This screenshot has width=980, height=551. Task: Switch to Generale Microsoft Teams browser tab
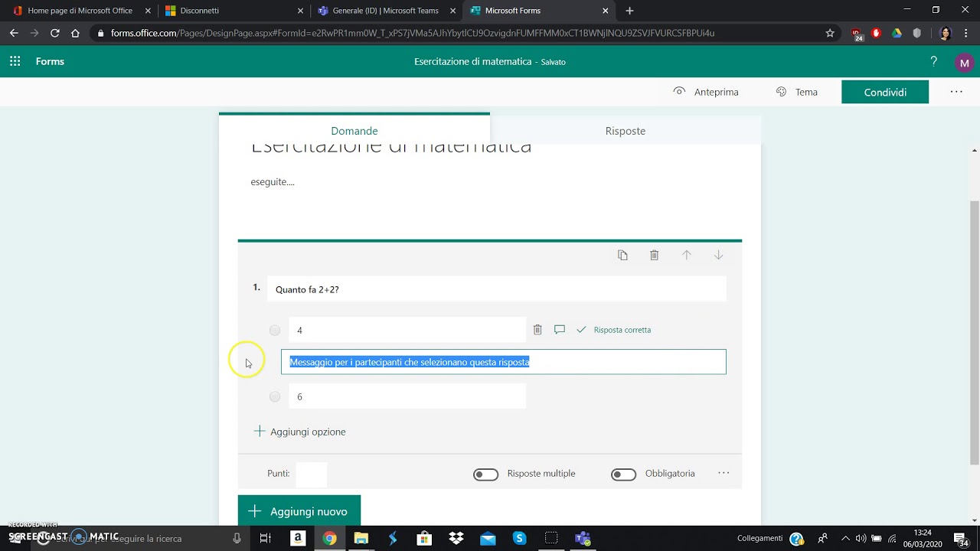[384, 11]
